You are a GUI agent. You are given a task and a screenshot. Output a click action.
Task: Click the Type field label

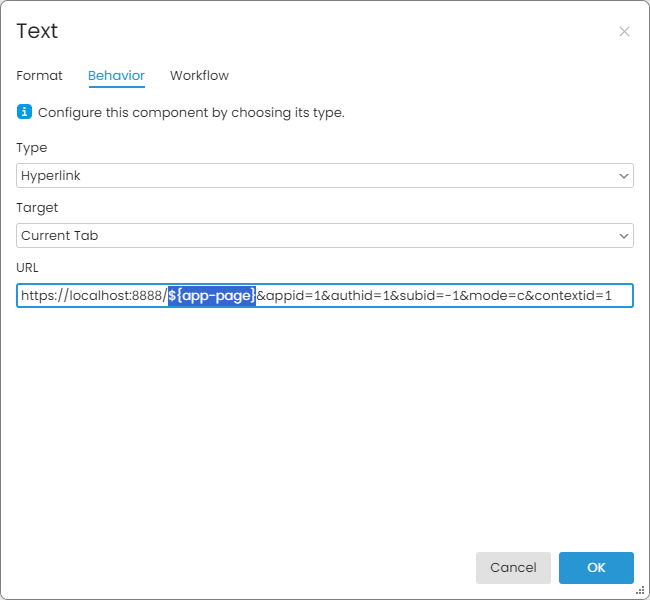click(32, 148)
